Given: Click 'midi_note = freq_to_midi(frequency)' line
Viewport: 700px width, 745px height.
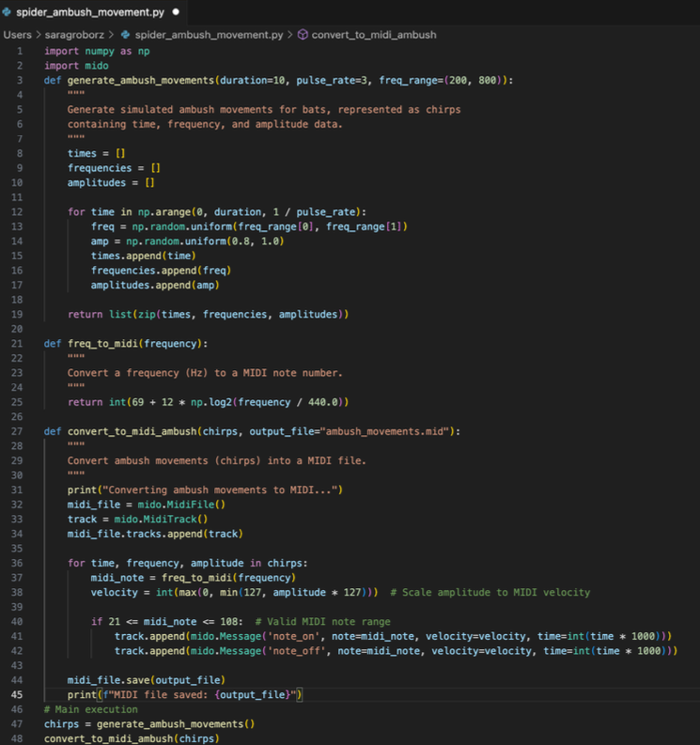Looking at the screenshot, I should (x=194, y=578).
